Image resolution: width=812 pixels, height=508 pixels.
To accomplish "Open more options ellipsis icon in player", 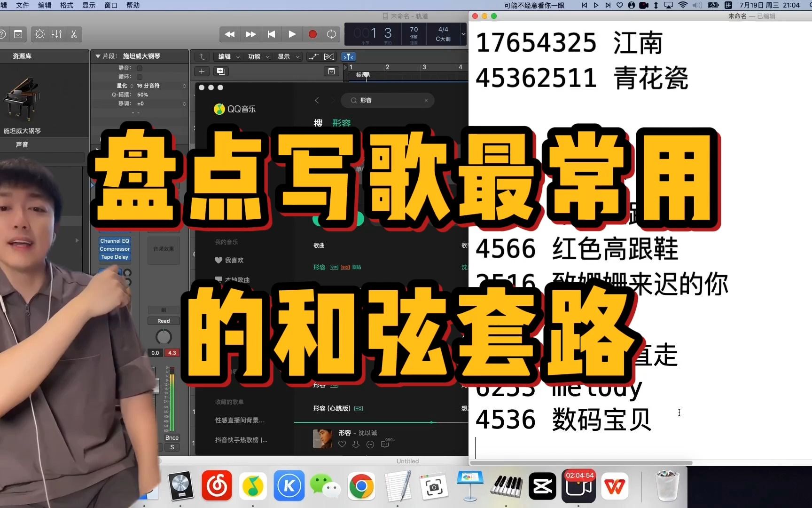I will pyautogui.click(x=370, y=444).
